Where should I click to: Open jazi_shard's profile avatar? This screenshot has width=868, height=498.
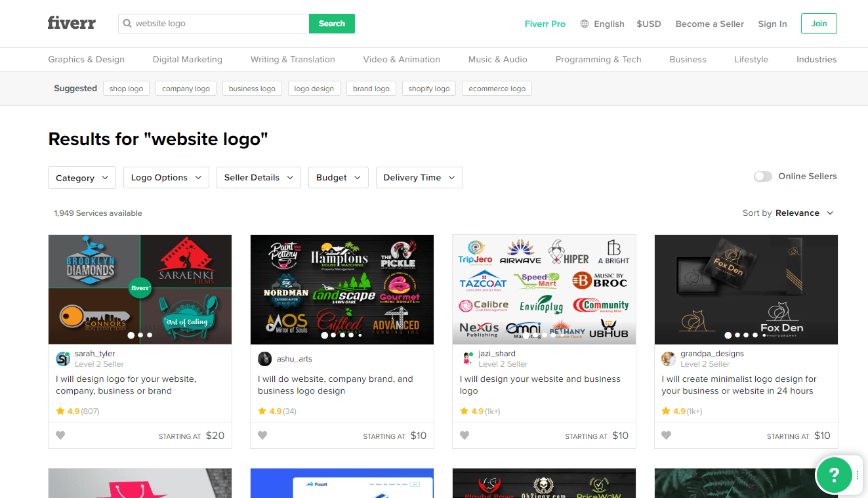(x=467, y=358)
